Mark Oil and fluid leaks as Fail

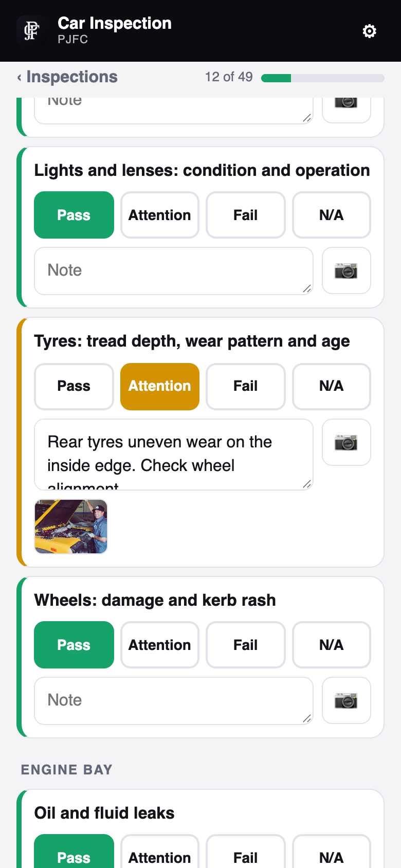246,853
